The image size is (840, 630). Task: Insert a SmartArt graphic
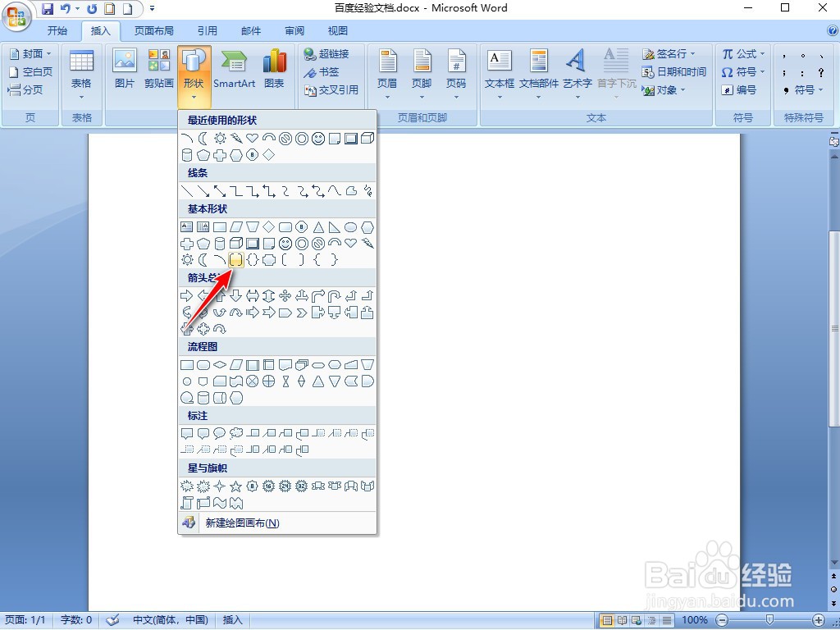[x=234, y=70]
